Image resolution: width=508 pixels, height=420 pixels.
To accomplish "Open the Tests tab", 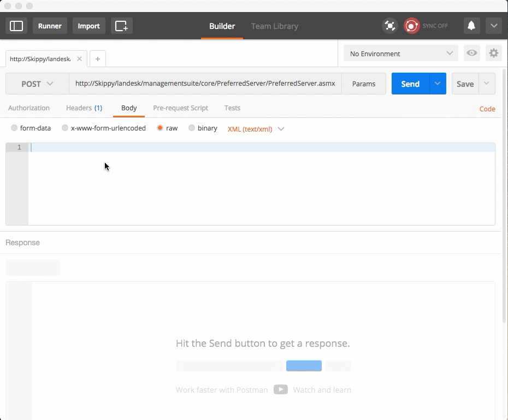I will click(232, 108).
